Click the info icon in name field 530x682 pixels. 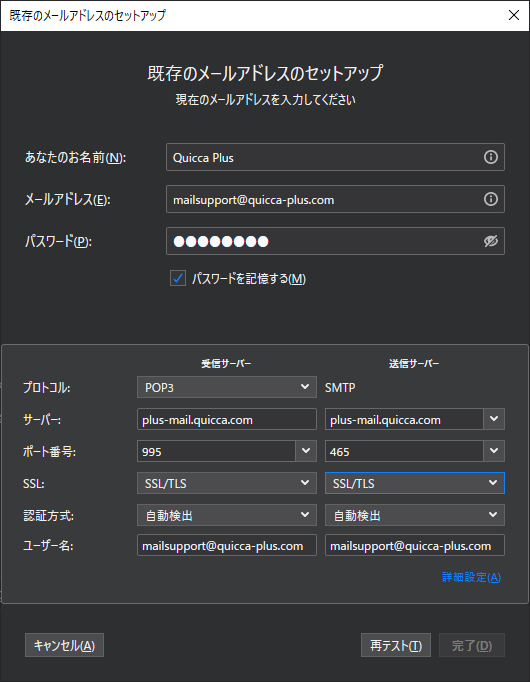[x=490, y=157]
